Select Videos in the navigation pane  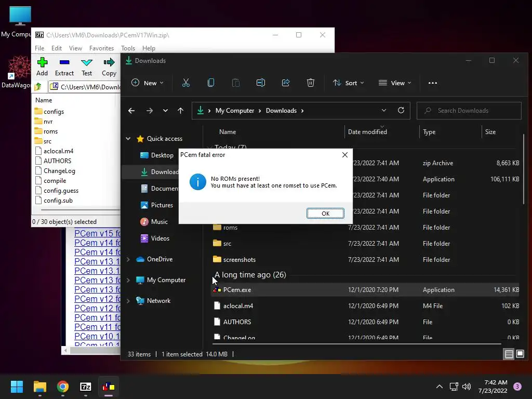click(x=155, y=238)
